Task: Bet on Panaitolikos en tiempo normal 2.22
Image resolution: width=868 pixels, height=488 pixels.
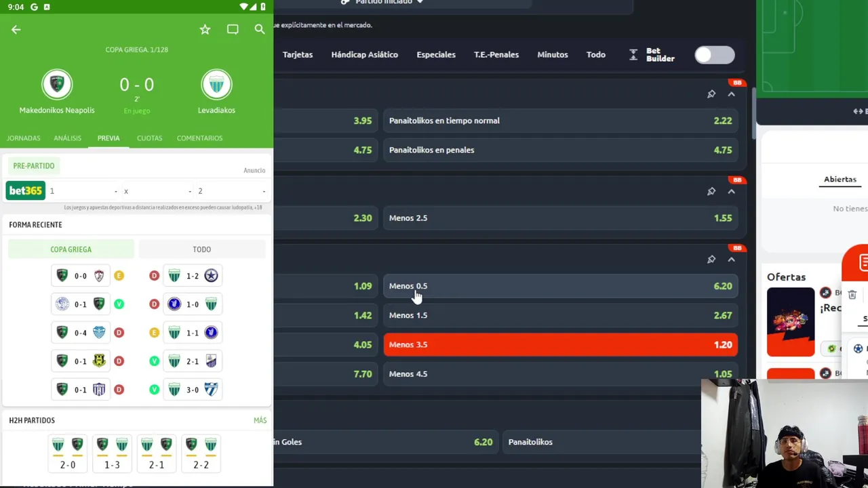Action: coord(561,121)
